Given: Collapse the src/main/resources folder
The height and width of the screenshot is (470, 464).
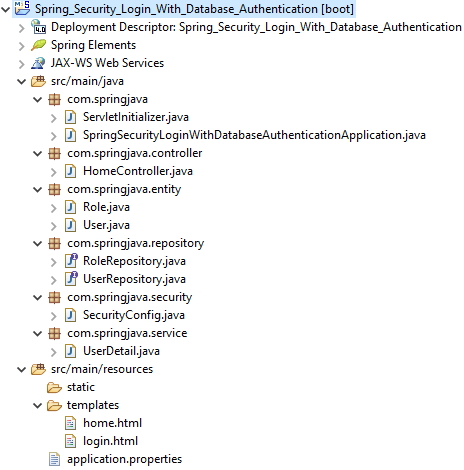Looking at the screenshot, I should pyautogui.click(x=22, y=369).
